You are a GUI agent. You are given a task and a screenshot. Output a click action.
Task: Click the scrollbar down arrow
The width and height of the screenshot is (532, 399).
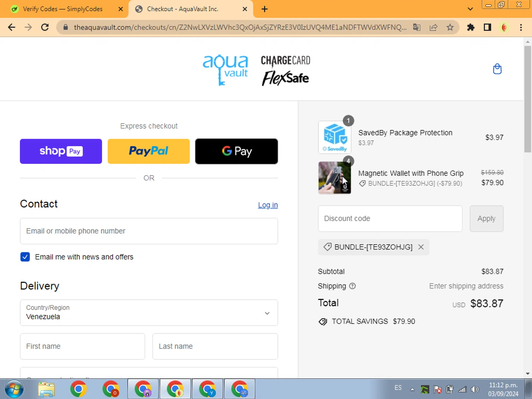528,374
